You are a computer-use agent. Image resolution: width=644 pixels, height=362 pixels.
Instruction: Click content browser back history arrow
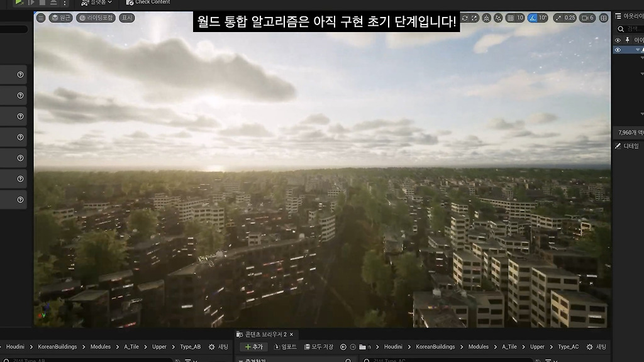(343, 347)
